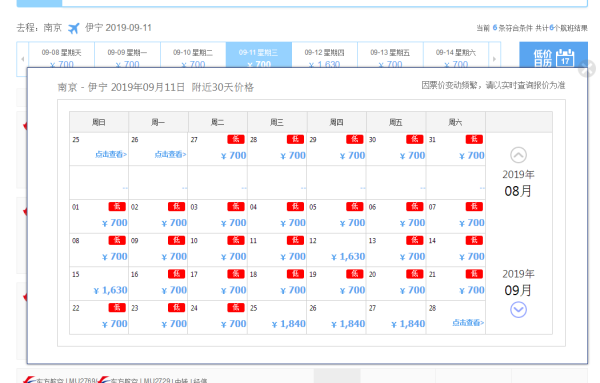Click 点击查看 link for August 26
This screenshot has width=600, height=383.
[x=170, y=154]
